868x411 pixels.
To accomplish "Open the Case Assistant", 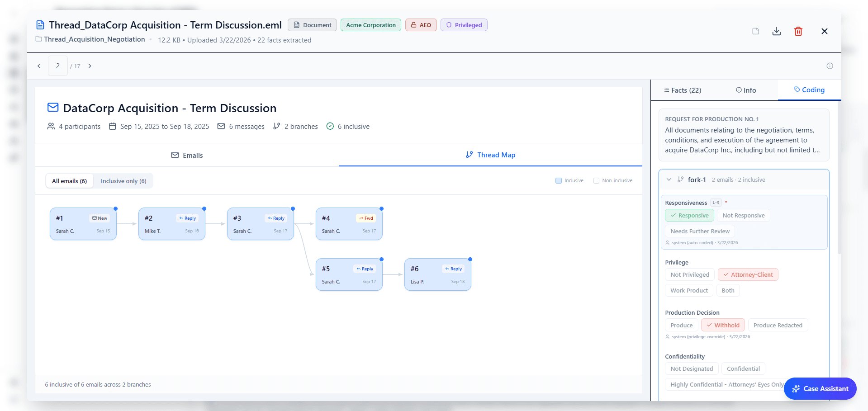I will (820, 388).
